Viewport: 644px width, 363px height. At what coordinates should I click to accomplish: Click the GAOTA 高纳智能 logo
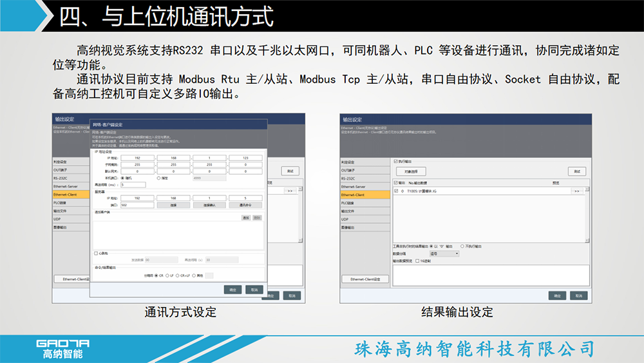[62, 348]
